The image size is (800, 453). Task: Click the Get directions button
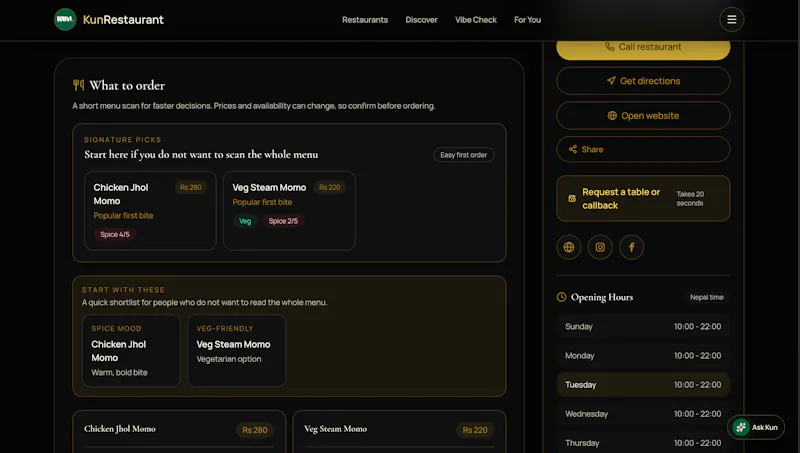pos(643,81)
